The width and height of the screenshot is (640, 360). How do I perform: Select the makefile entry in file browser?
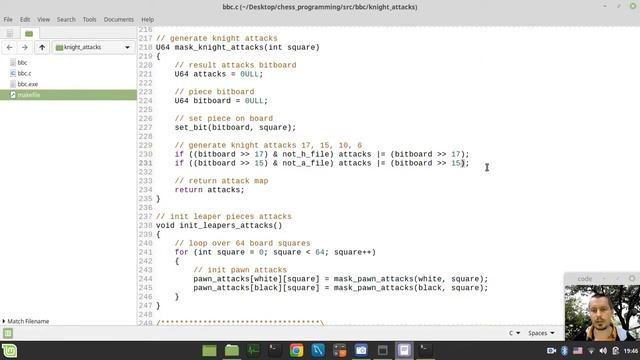68,95
